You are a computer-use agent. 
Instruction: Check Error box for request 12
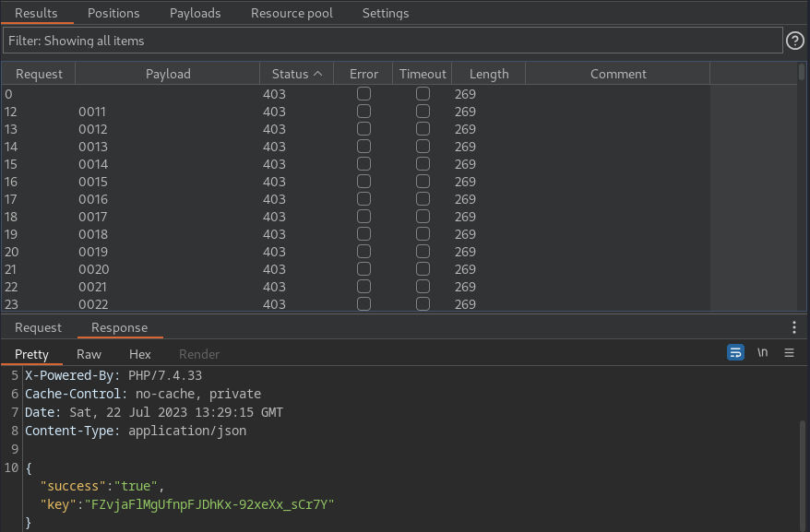[363, 112]
